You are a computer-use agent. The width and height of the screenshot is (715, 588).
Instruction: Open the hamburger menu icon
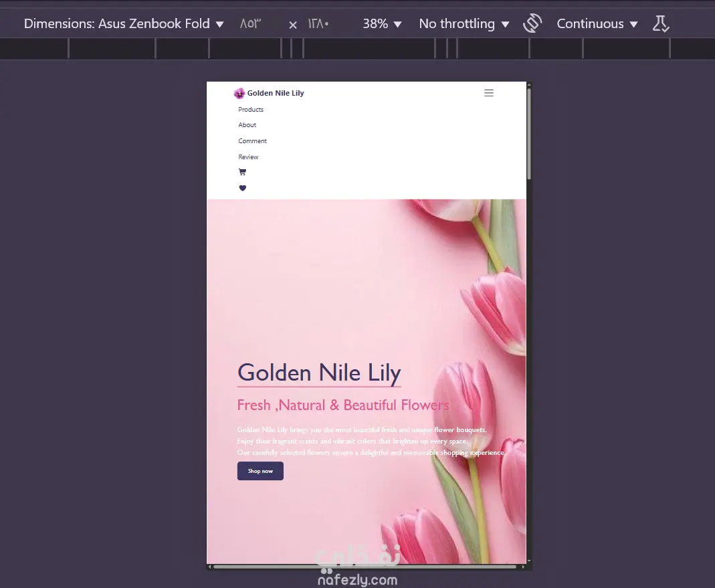pyautogui.click(x=488, y=93)
